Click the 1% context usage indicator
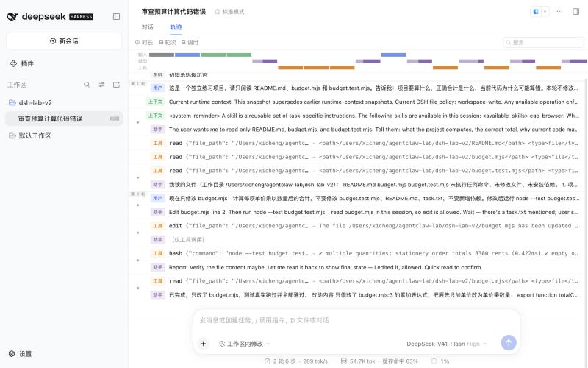588x368 pixels. point(440,361)
